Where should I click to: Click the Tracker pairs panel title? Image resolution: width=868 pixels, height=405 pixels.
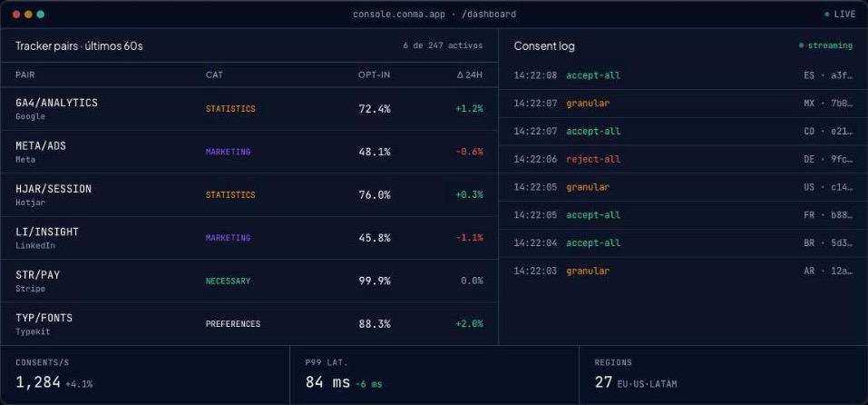coord(79,46)
